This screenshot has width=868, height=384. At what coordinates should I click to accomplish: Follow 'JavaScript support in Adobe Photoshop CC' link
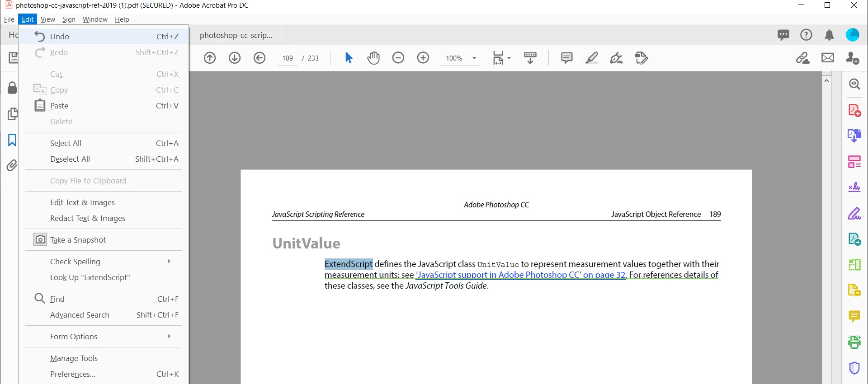(x=520, y=275)
